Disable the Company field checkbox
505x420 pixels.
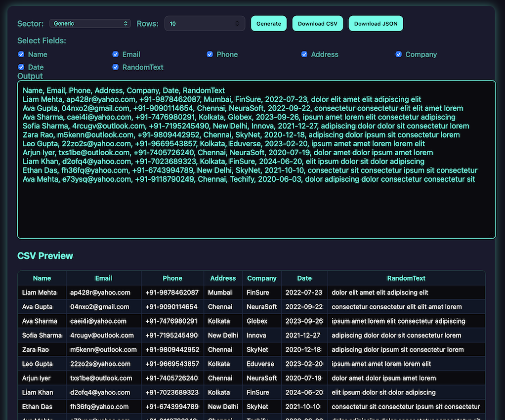398,54
